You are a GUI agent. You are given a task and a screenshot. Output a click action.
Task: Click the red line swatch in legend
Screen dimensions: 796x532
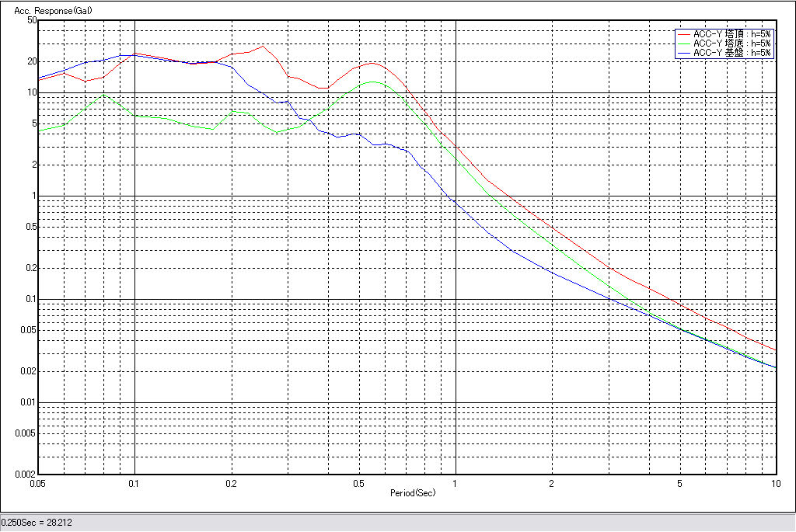point(683,34)
